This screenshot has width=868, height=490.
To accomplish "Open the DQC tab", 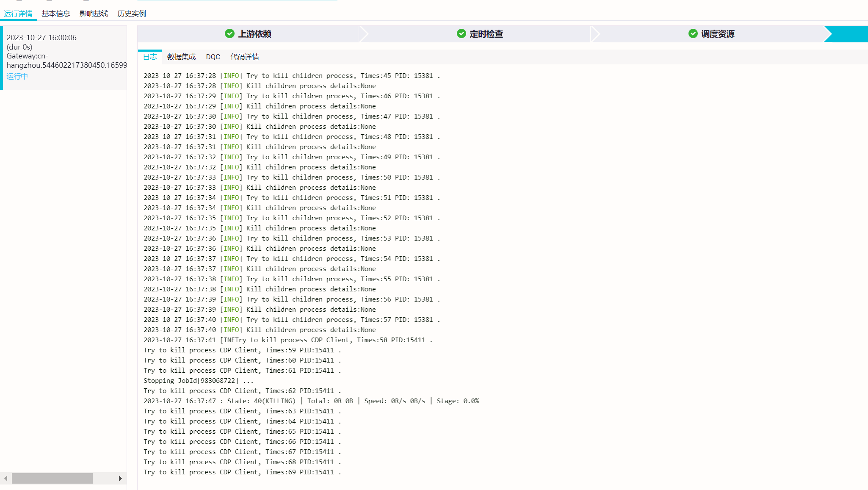I will (213, 57).
